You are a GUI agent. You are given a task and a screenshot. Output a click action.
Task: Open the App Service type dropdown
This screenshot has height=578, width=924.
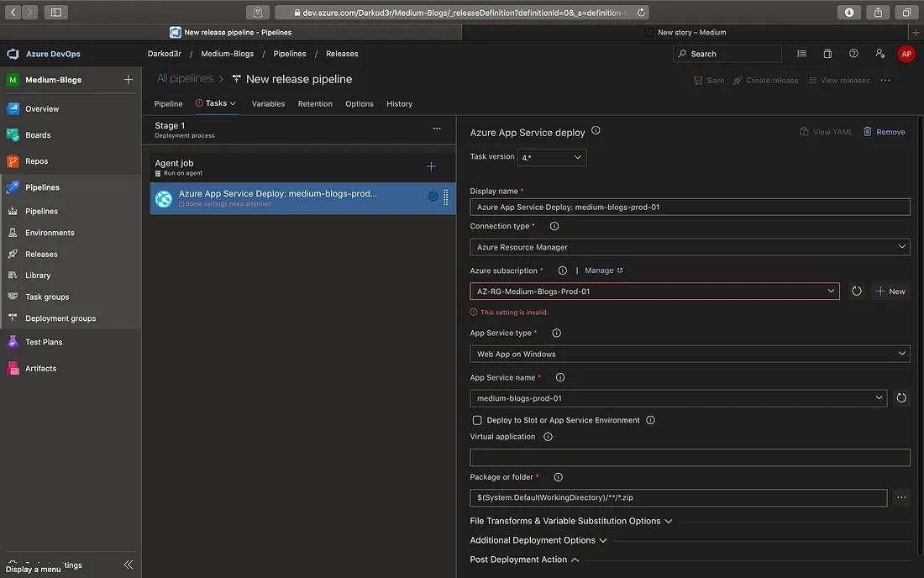point(690,354)
